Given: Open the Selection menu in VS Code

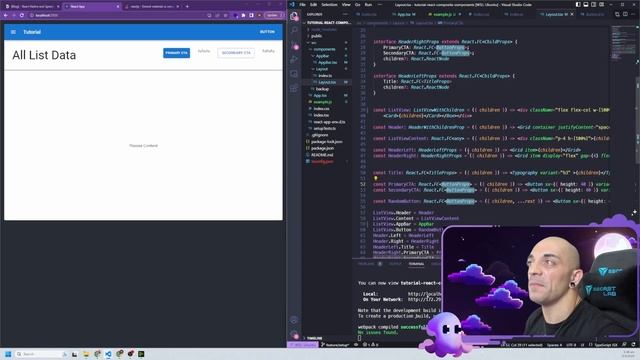Looking at the screenshot, I should point(329,4).
